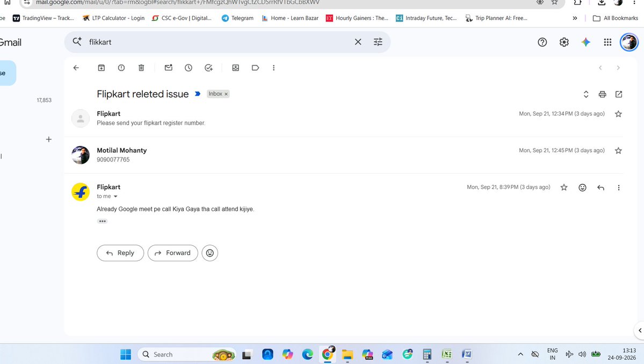
Task: Open Google Account profile picture
Action: (629, 42)
